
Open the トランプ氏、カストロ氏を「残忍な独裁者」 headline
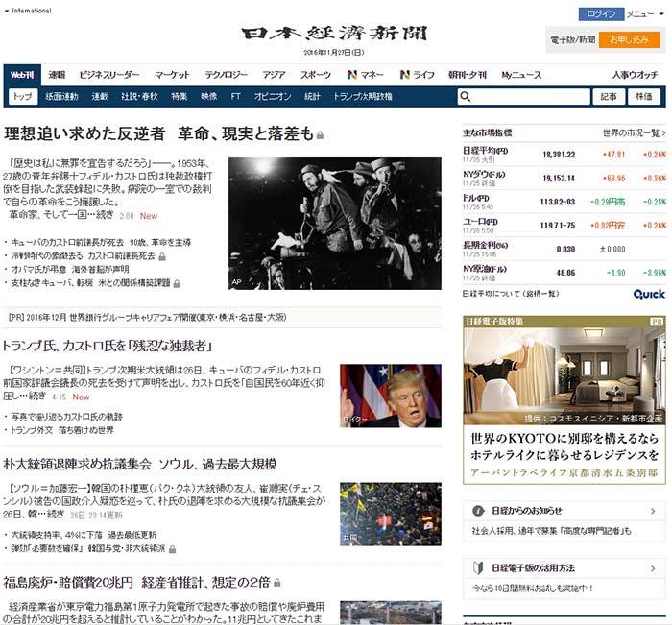coord(108,345)
